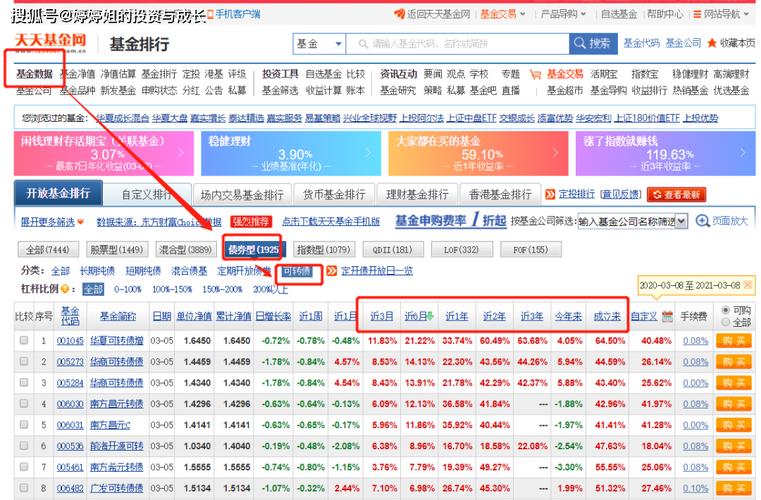The width and height of the screenshot is (761, 500).
Task: Click the 查看最新 refresh button
Action: (677, 195)
